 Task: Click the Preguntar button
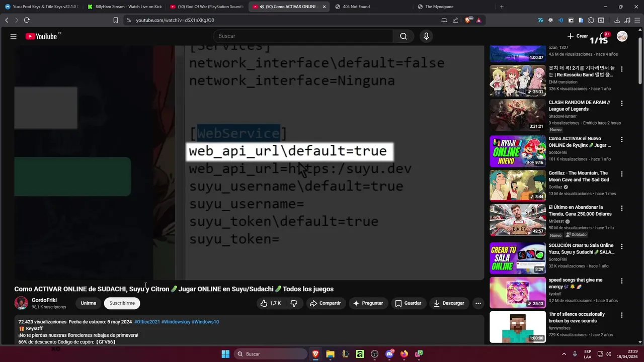pos(368,303)
